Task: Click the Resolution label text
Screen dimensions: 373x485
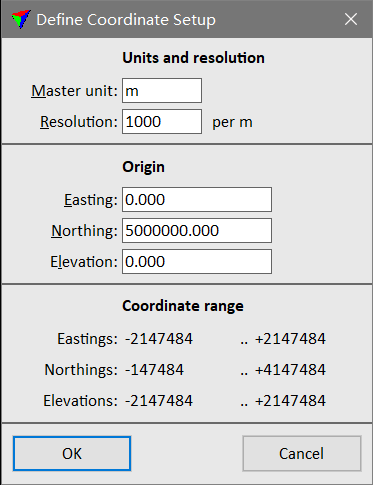Action: click(79, 122)
